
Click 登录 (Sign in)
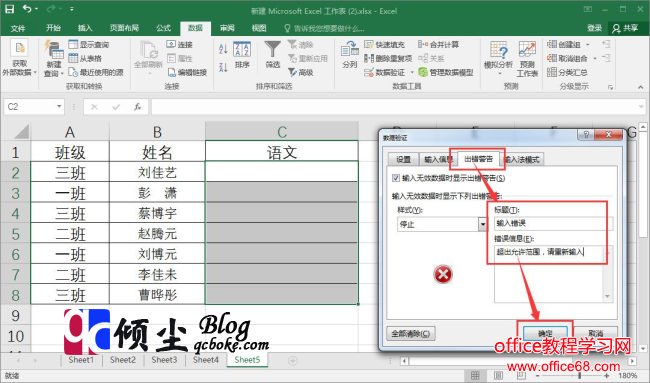coord(594,28)
